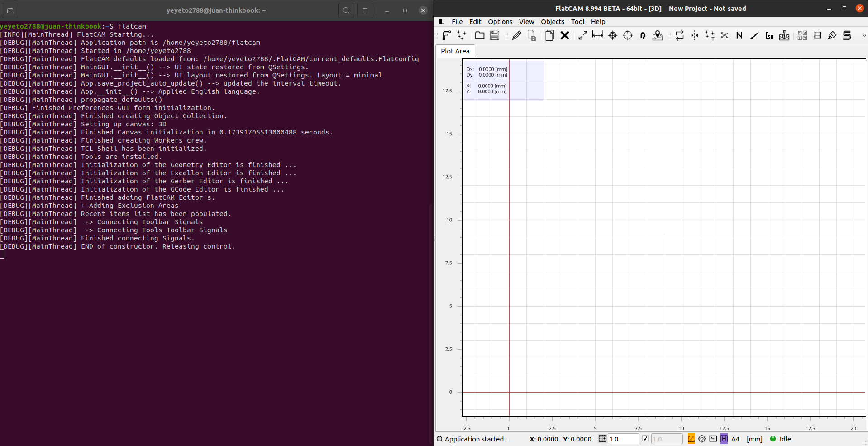Open the View menu
868x446 pixels.
[x=526, y=21]
